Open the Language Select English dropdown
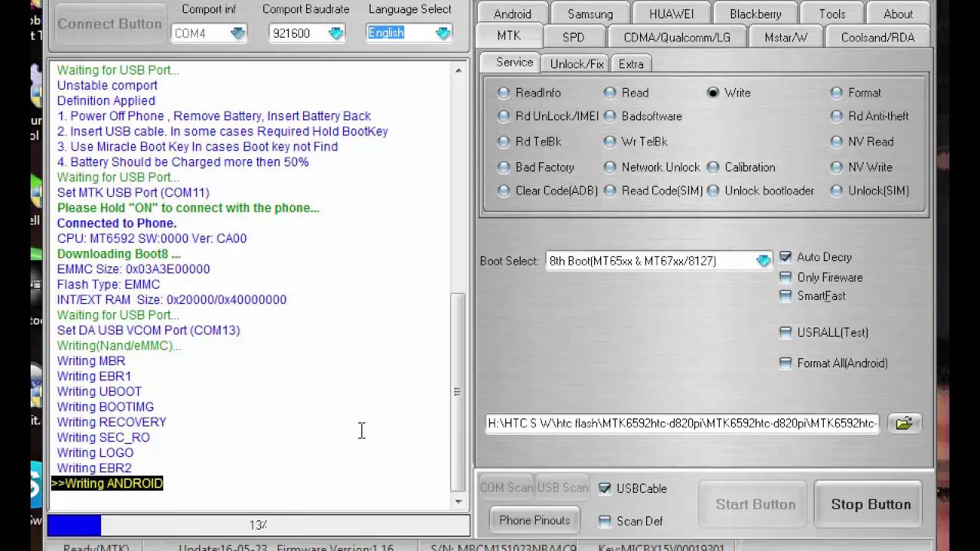This screenshot has width=980, height=551. 443,33
